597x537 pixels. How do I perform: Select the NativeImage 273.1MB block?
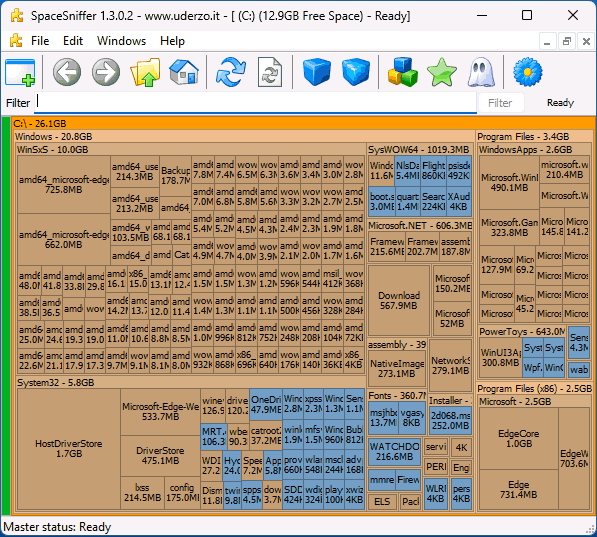tap(397, 369)
